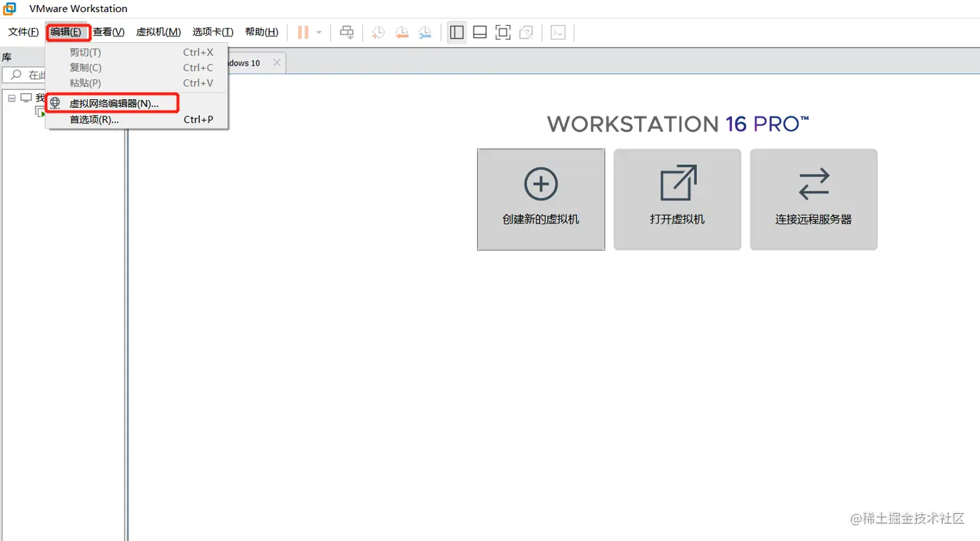The image size is (980, 541).
Task: Open the 选项卡(T) menu
Action: [213, 32]
